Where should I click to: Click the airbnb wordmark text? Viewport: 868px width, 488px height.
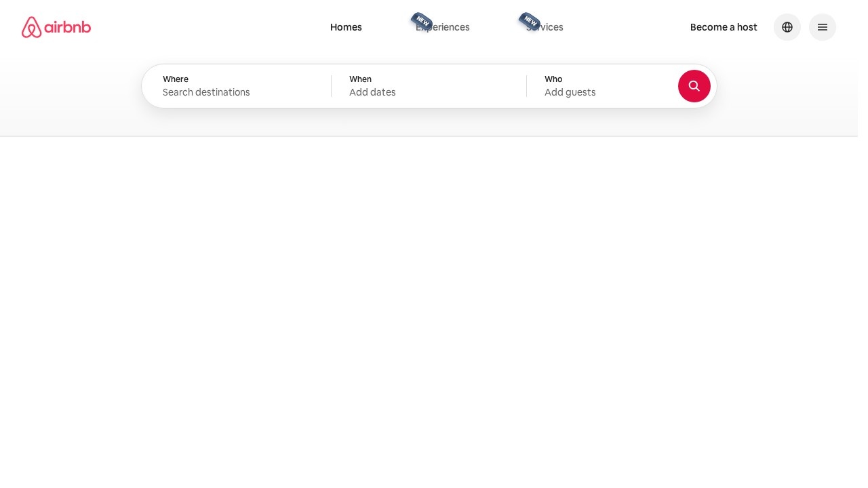point(68,27)
